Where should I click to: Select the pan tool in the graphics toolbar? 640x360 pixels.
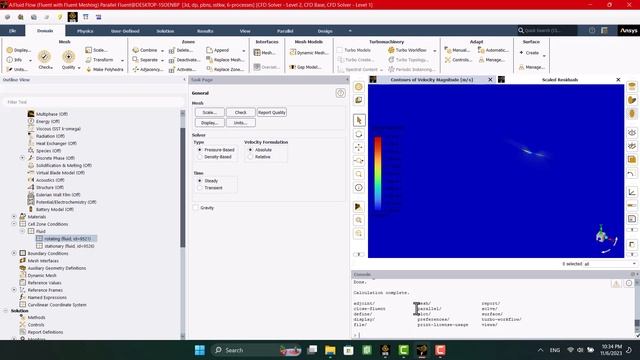point(359,147)
